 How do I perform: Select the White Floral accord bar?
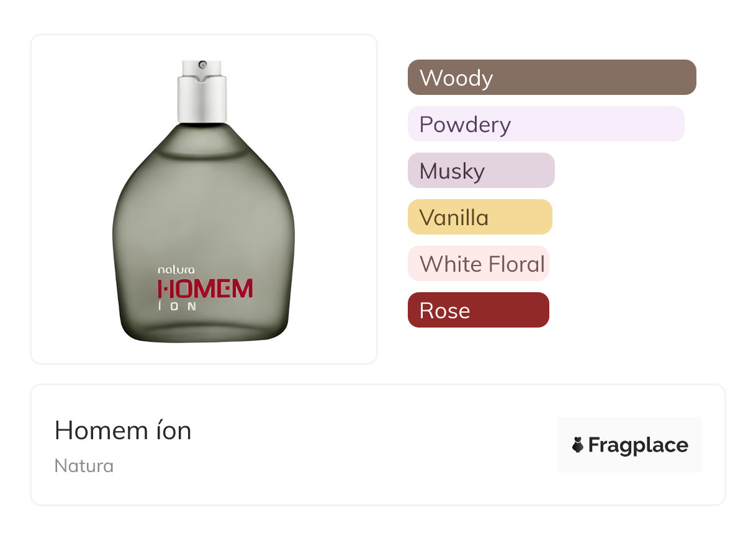point(478,264)
